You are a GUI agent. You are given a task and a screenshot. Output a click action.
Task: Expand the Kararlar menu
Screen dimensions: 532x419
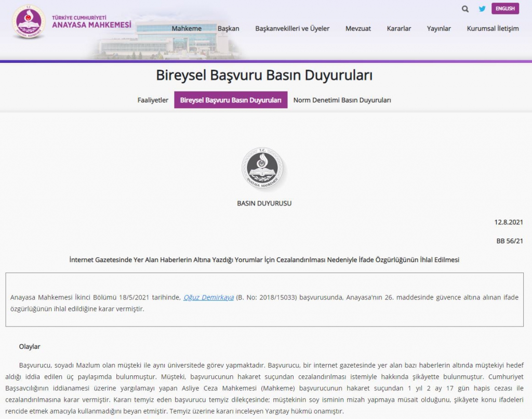click(x=399, y=29)
